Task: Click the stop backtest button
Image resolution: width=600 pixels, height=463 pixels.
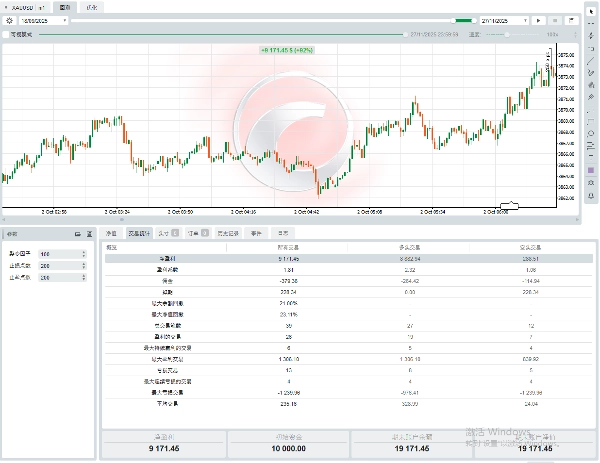Action: pyautogui.click(x=555, y=20)
